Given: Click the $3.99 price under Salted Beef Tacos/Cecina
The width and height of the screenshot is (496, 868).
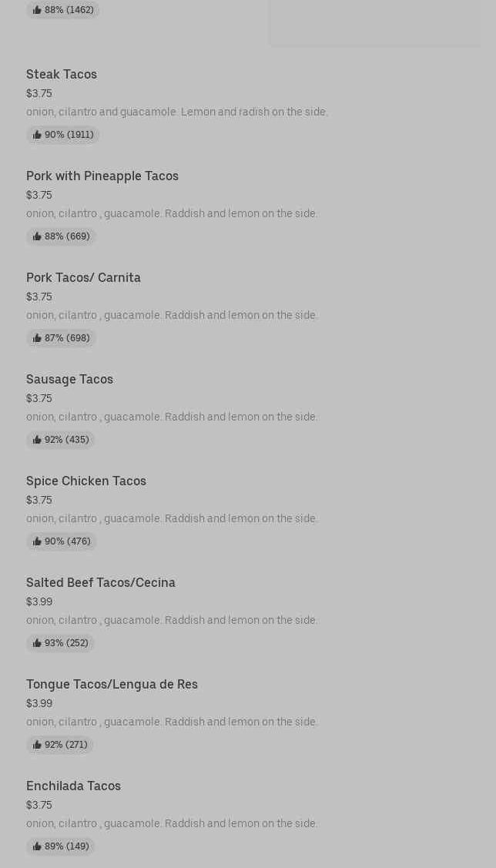Looking at the screenshot, I should [39, 602].
